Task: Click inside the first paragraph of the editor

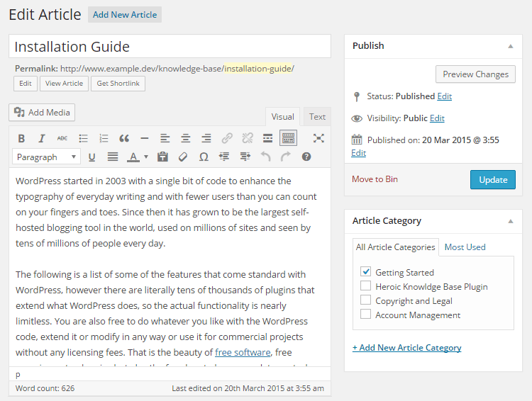Action: [x=166, y=213]
